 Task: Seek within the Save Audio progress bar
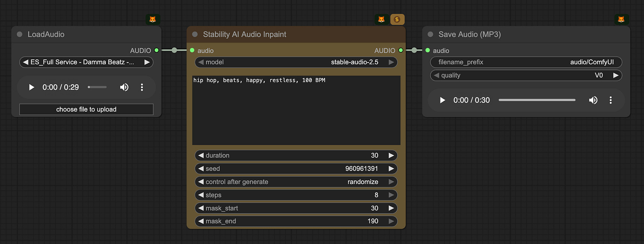pos(537,100)
